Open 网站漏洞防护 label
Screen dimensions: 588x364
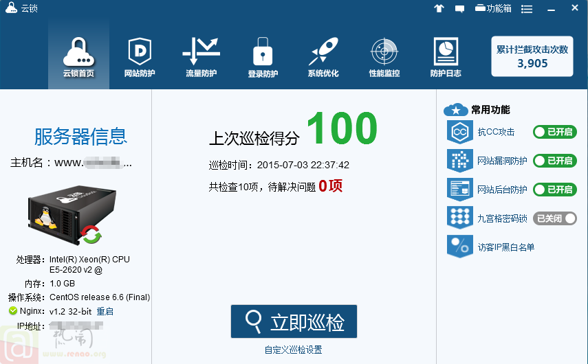pos(502,161)
